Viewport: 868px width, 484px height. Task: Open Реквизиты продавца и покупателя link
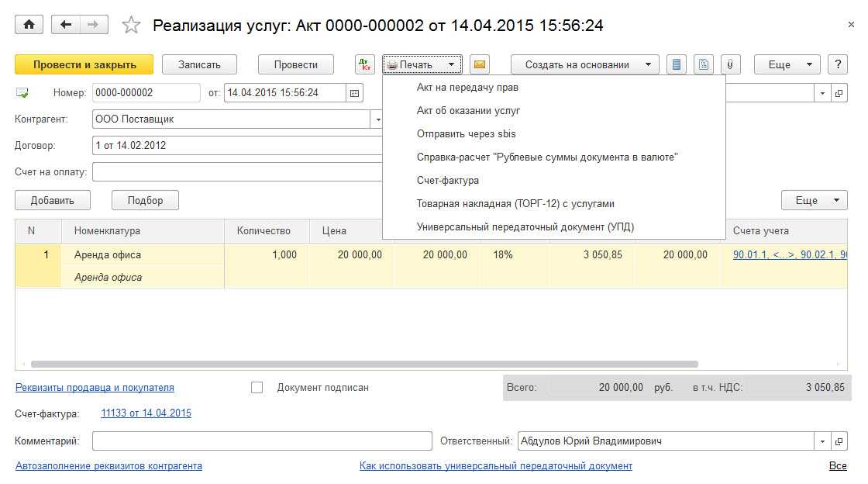(95, 388)
